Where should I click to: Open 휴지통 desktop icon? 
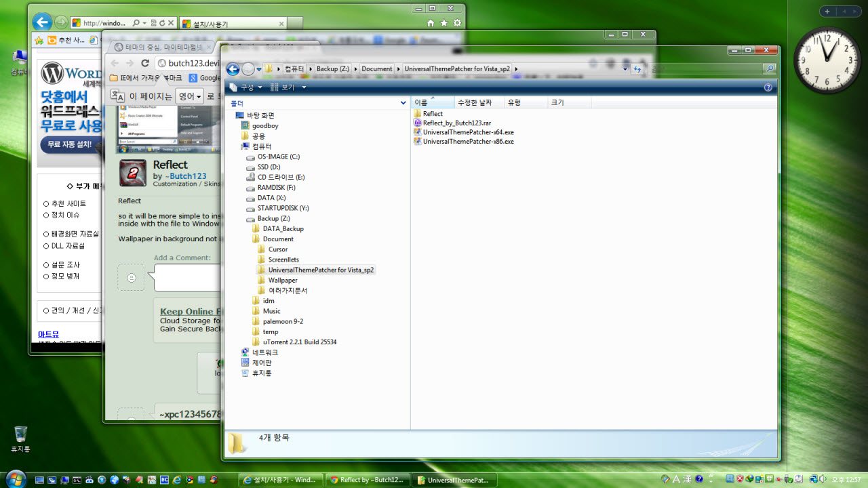[x=20, y=439]
